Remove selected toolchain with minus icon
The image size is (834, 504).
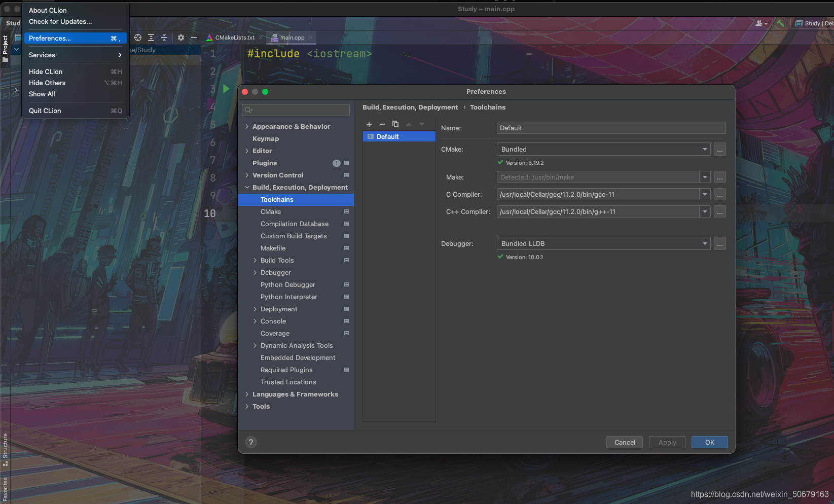pyautogui.click(x=382, y=124)
